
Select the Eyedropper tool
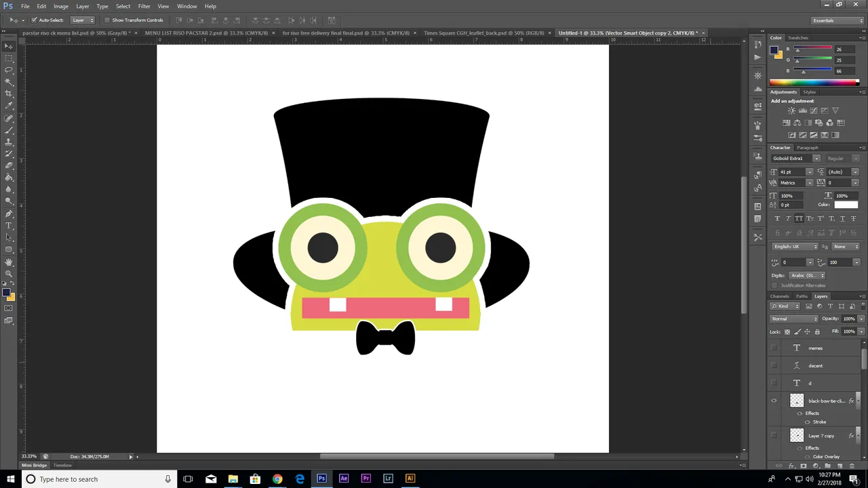(9, 105)
